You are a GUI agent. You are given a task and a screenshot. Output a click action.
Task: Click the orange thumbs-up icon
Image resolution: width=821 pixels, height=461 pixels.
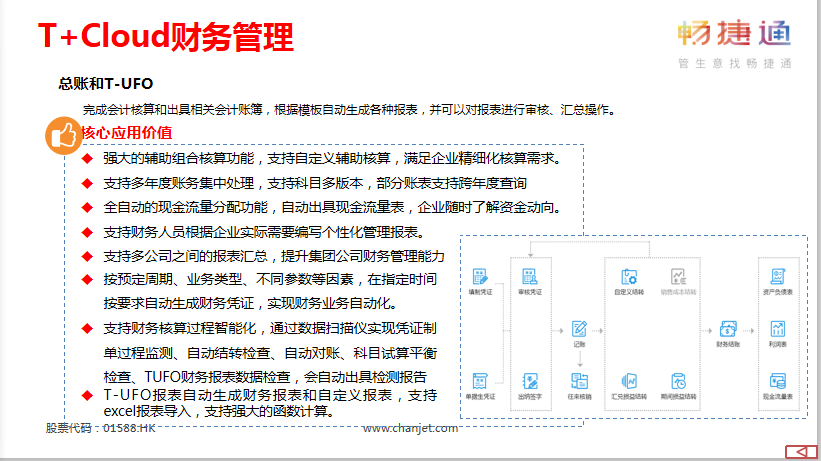pos(63,136)
